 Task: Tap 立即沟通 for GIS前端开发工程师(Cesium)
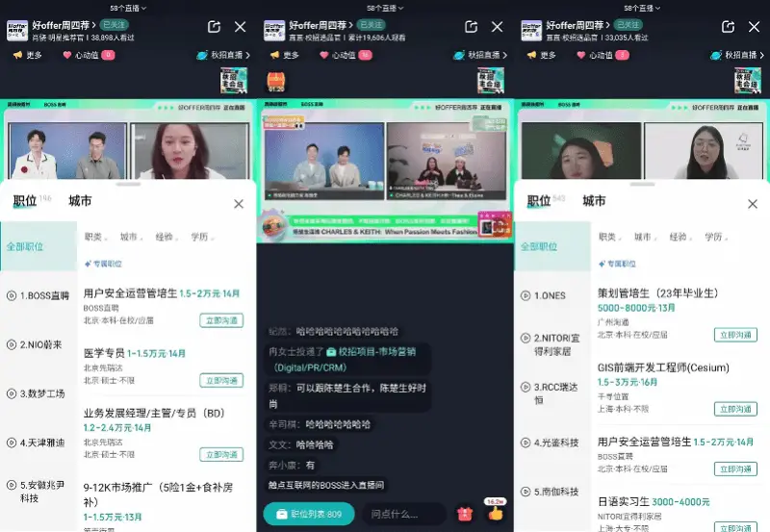pos(735,409)
